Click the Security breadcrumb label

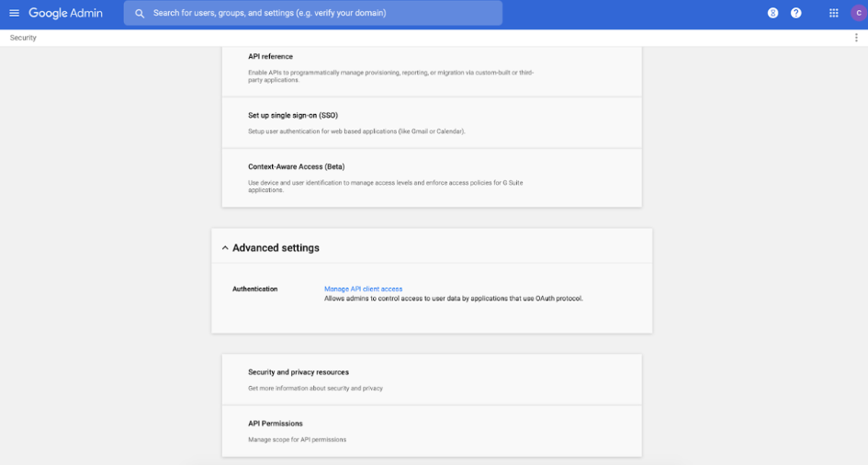tap(23, 38)
